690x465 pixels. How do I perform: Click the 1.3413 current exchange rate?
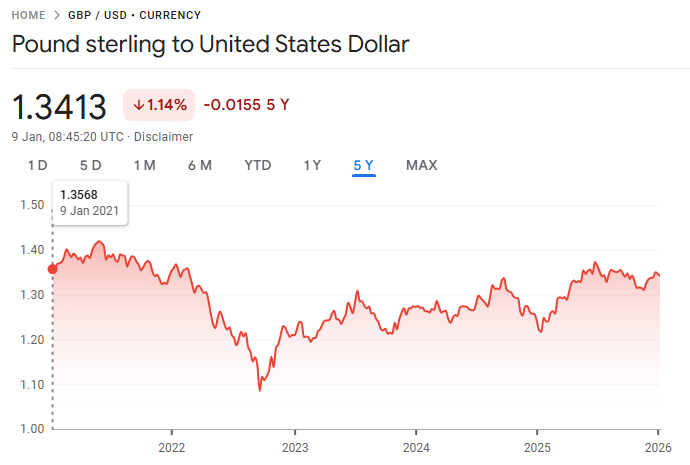point(59,106)
